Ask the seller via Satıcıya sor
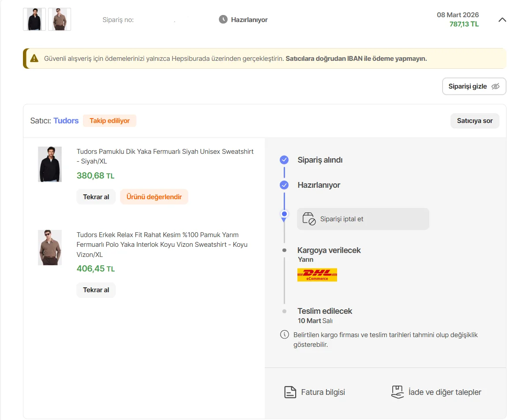Screen dimensions: 518x420 (475, 121)
